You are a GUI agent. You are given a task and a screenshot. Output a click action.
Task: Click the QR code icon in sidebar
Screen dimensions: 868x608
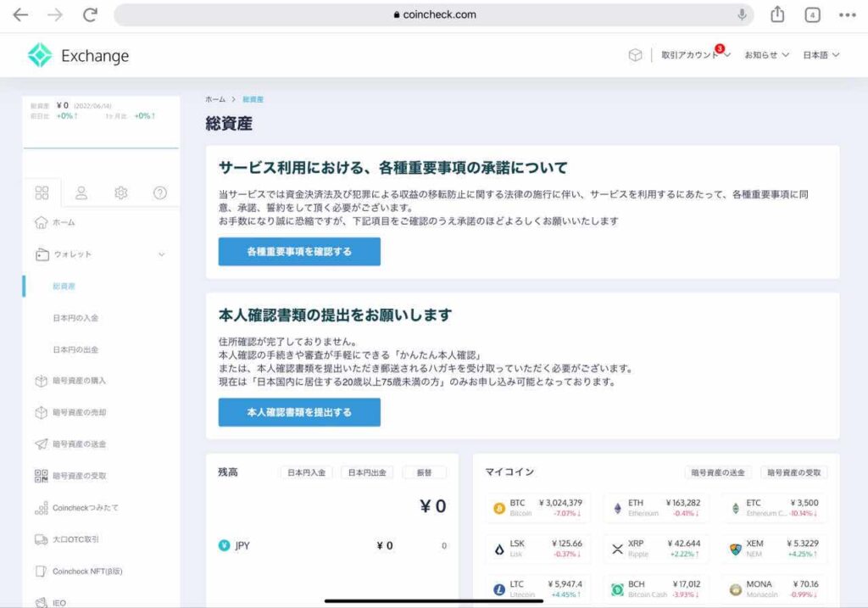pyautogui.click(x=41, y=476)
